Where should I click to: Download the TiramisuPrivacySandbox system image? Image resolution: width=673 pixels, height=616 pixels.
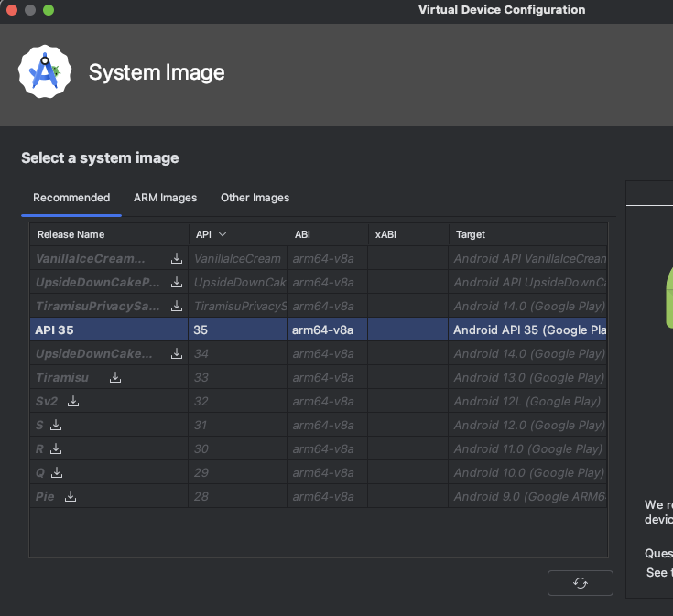(x=177, y=306)
